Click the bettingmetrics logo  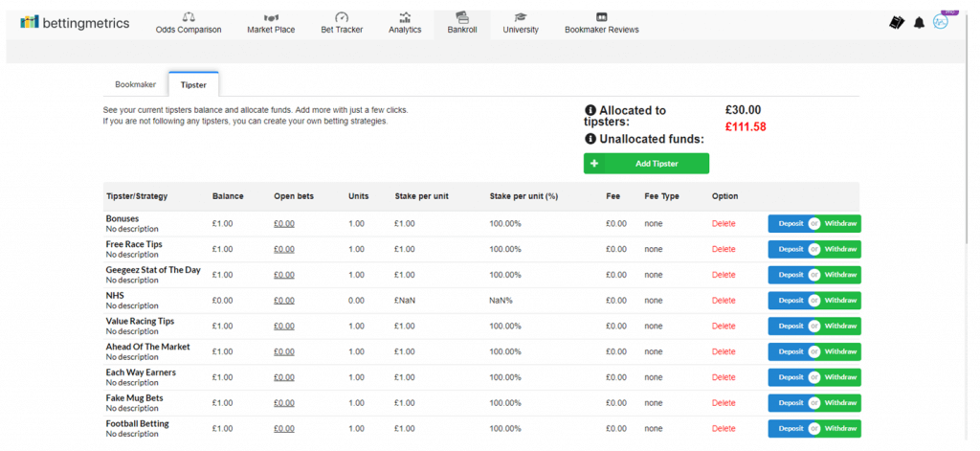(x=75, y=23)
